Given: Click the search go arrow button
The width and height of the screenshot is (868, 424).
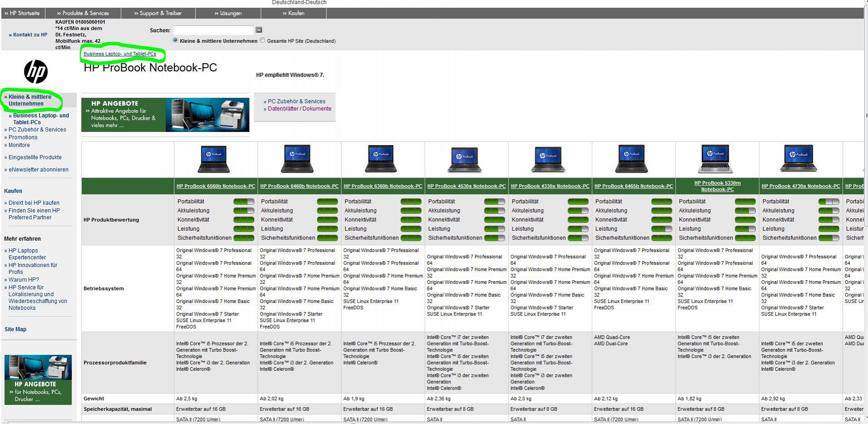Looking at the screenshot, I should pos(259,30).
